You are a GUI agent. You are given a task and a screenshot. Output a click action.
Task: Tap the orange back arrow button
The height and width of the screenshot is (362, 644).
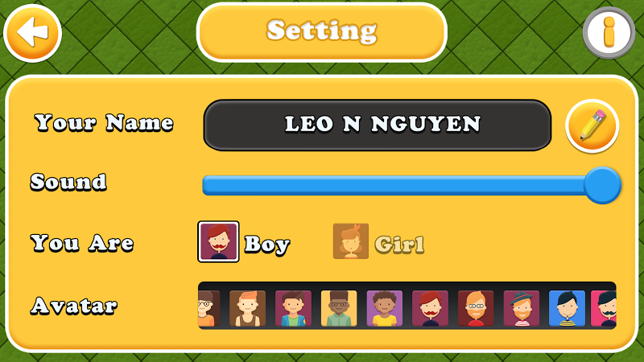pyautogui.click(x=32, y=33)
